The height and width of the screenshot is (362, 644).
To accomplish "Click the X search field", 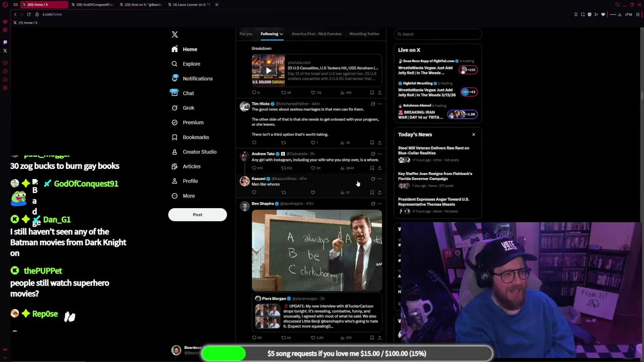I will point(438,34).
